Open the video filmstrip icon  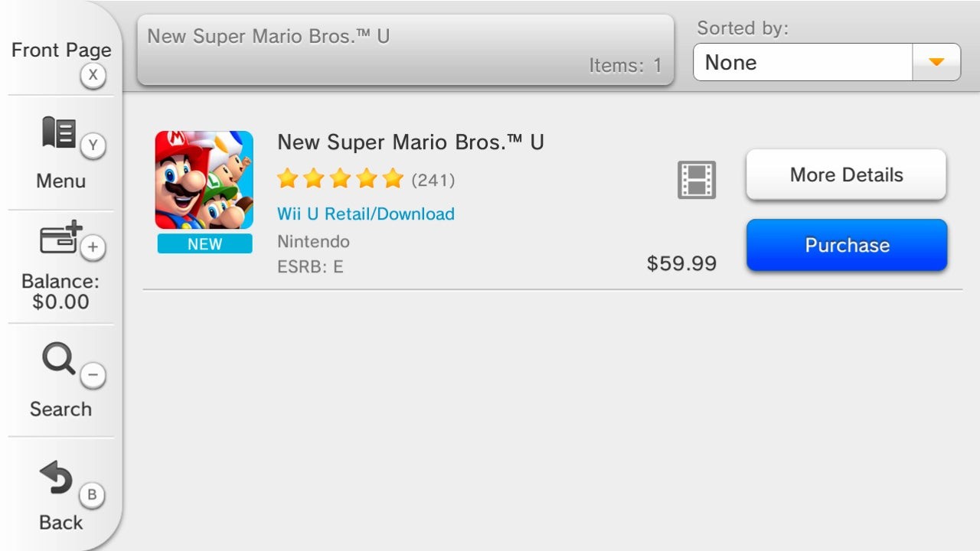[696, 180]
